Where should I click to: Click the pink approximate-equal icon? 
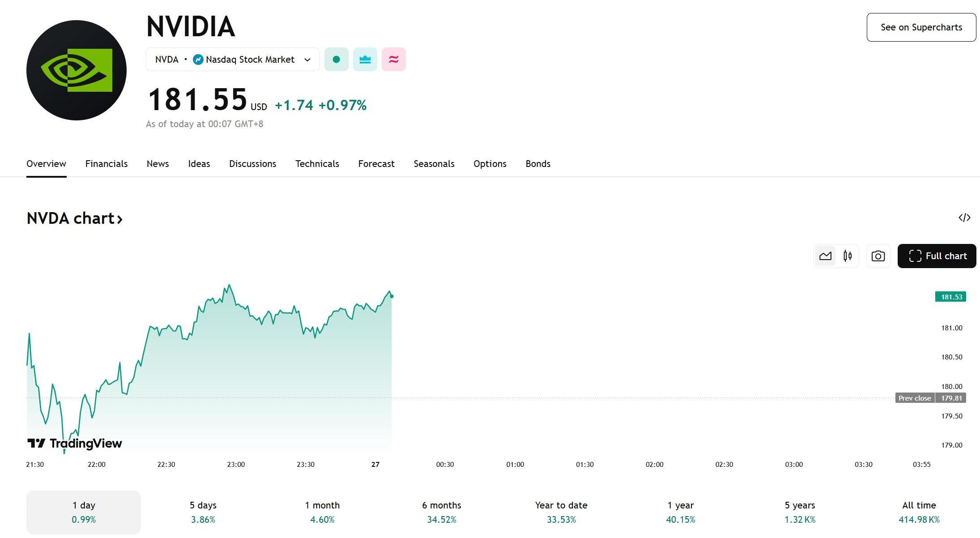[x=394, y=59]
